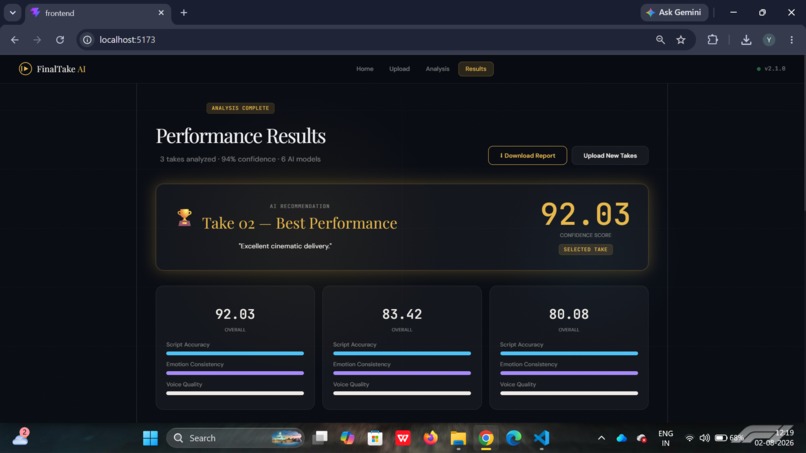
Task: Reload the page with refresh icon
Action: 60,40
